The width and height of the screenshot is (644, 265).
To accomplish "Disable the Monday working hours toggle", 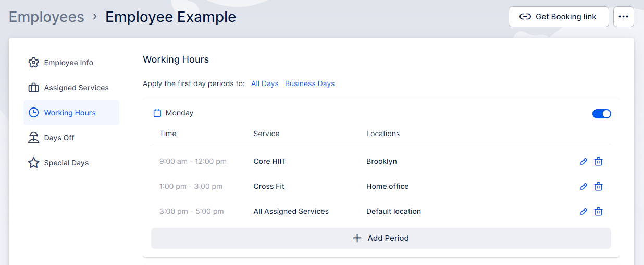I will coord(602,114).
